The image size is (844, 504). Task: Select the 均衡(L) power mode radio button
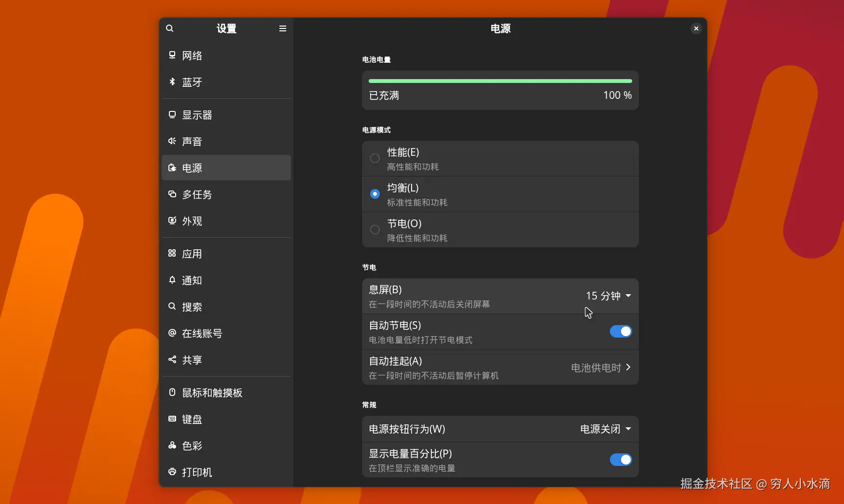(375, 194)
